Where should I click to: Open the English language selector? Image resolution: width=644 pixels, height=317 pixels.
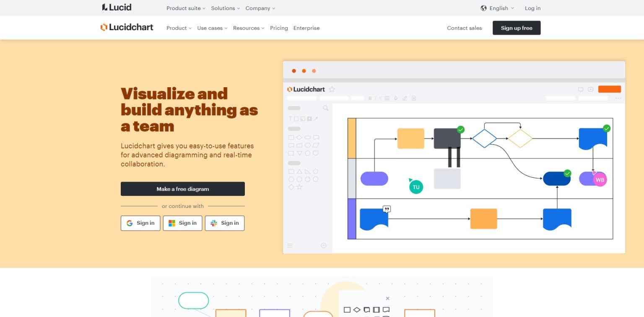click(x=499, y=8)
